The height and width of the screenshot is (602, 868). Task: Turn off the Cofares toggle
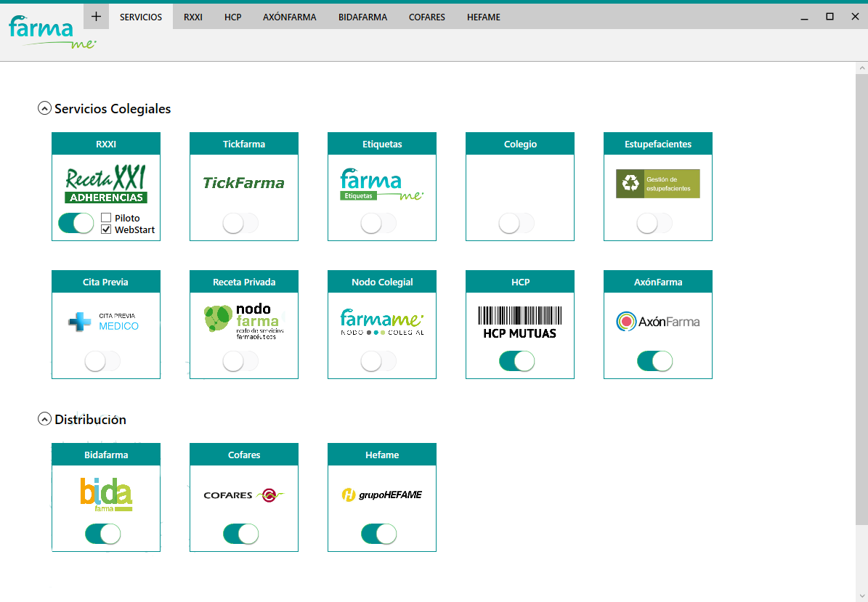[x=240, y=534]
